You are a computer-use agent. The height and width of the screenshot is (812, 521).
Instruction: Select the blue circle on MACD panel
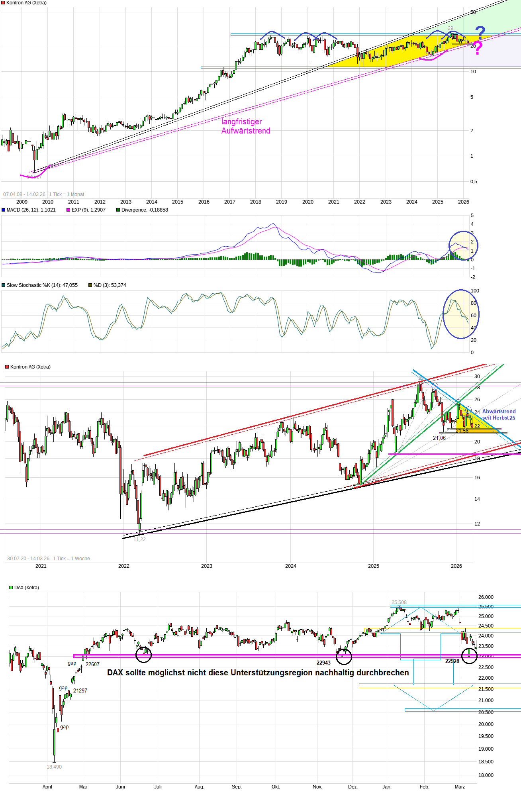(463, 246)
